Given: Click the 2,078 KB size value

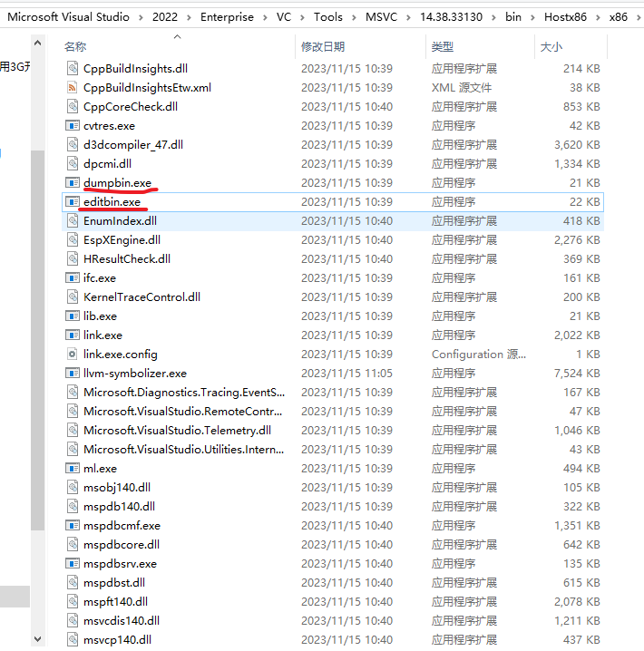Looking at the screenshot, I should [577, 602].
